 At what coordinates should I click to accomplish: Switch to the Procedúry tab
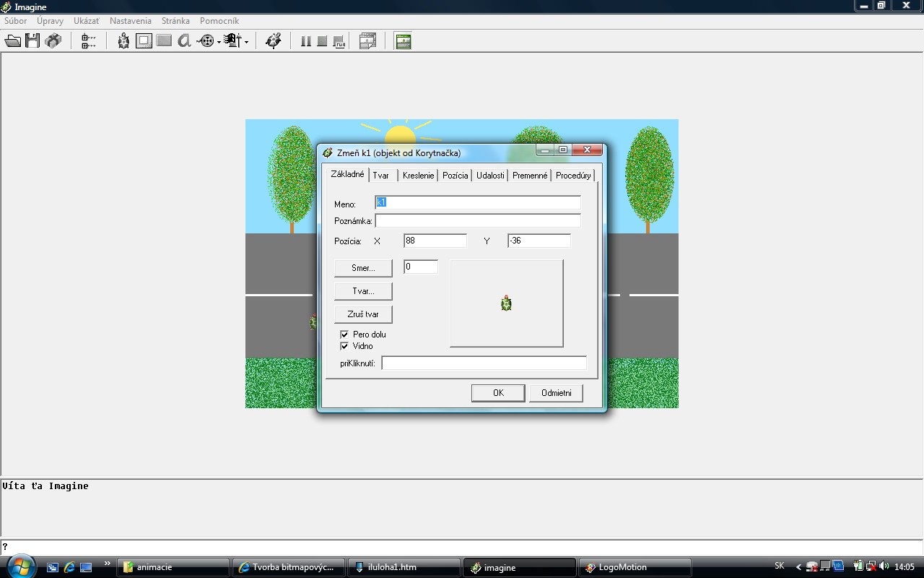573,176
